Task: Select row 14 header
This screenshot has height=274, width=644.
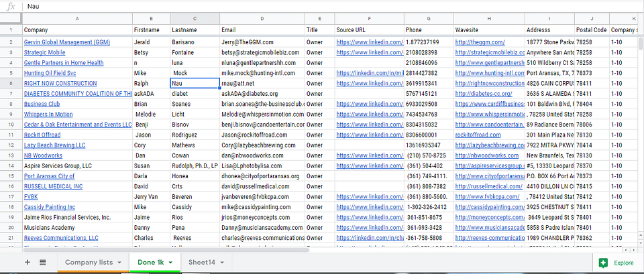Action: tap(11, 165)
